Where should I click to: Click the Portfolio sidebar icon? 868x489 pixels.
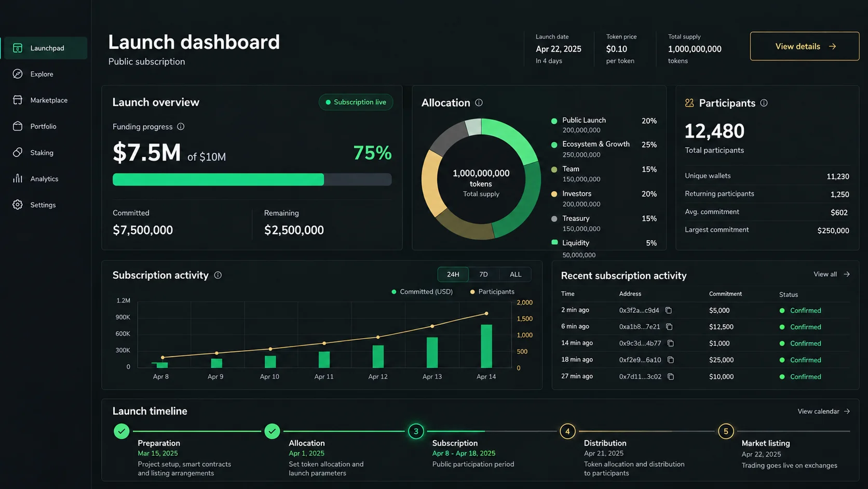[18, 126]
